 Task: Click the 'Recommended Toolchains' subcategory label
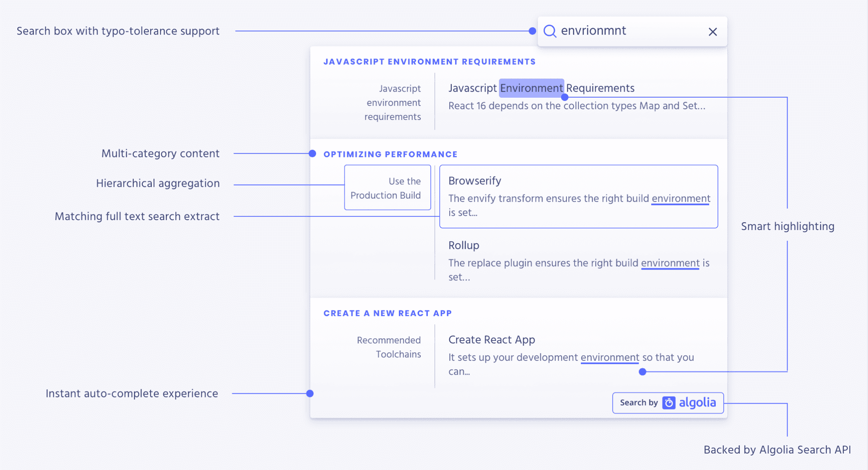click(389, 347)
